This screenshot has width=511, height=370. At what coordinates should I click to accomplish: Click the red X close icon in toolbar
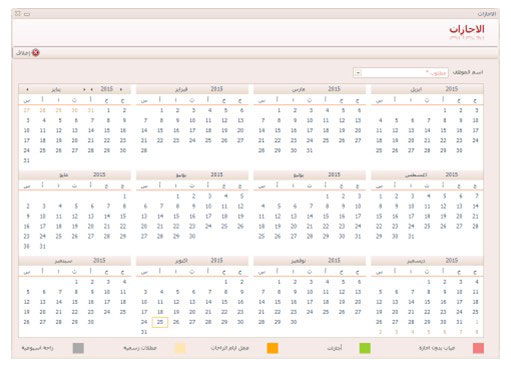pyautogui.click(x=36, y=53)
